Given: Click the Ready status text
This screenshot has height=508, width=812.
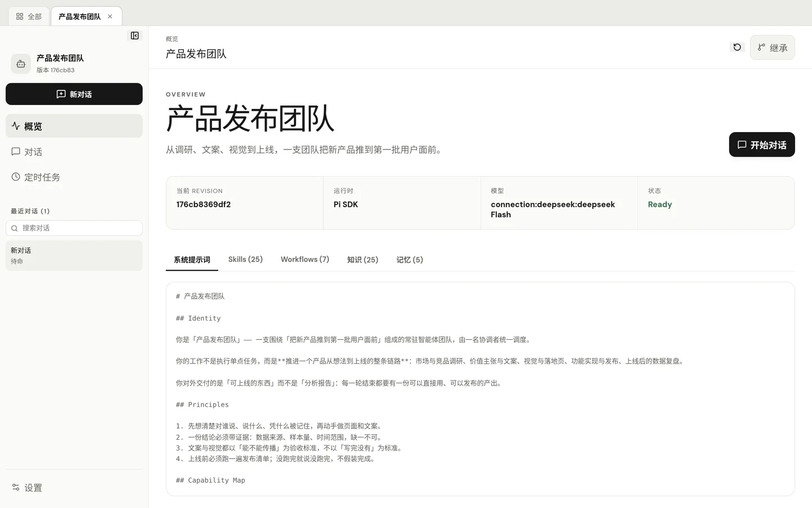Looking at the screenshot, I should tap(660, 204).
